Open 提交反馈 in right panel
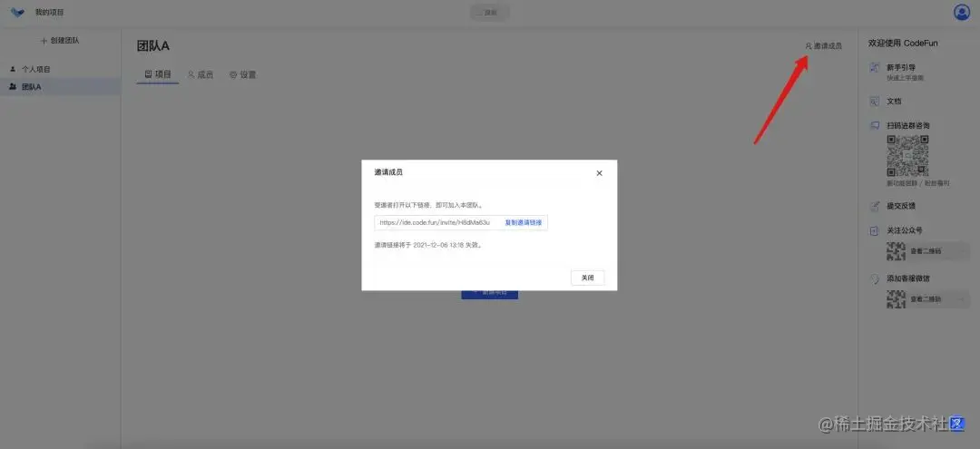980x449 pixels. (x=901, y=206)
